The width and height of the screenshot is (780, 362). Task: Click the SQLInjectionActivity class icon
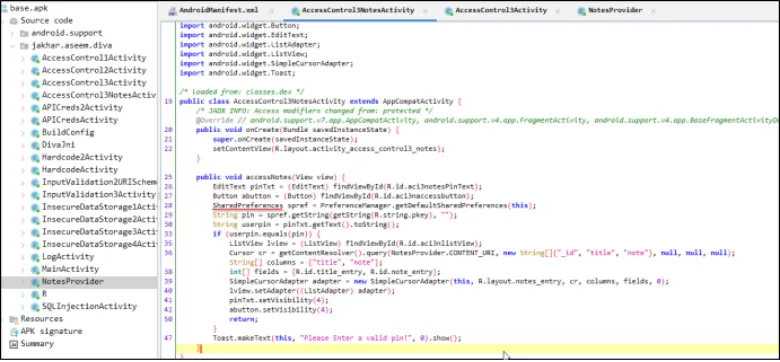(35, 307)
